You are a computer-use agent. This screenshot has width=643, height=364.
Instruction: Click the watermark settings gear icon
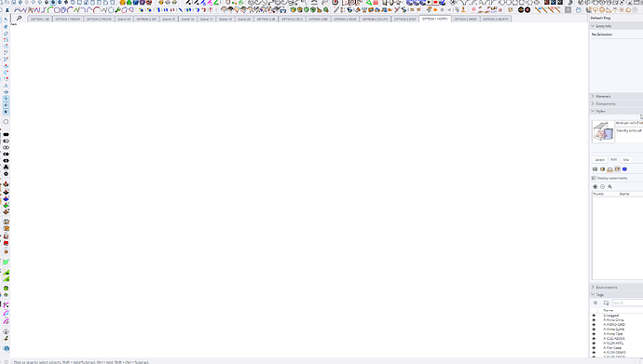point(609,187)
